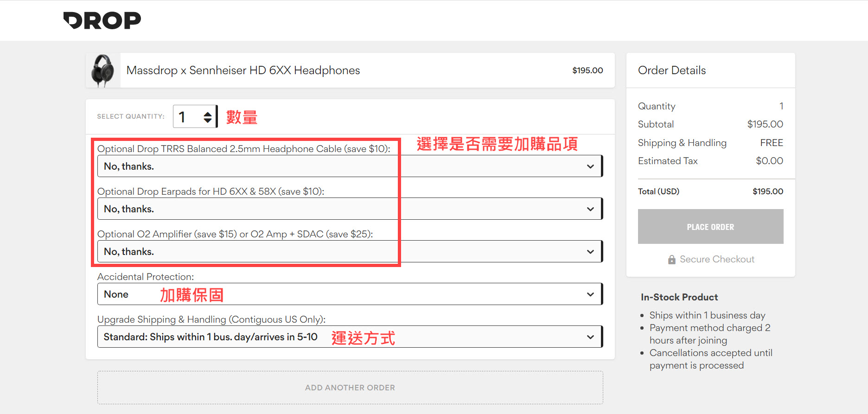Viewport: 868px width, 414px height.
Task: Click the In-Stock Product heading
Action: pos(679,297)
